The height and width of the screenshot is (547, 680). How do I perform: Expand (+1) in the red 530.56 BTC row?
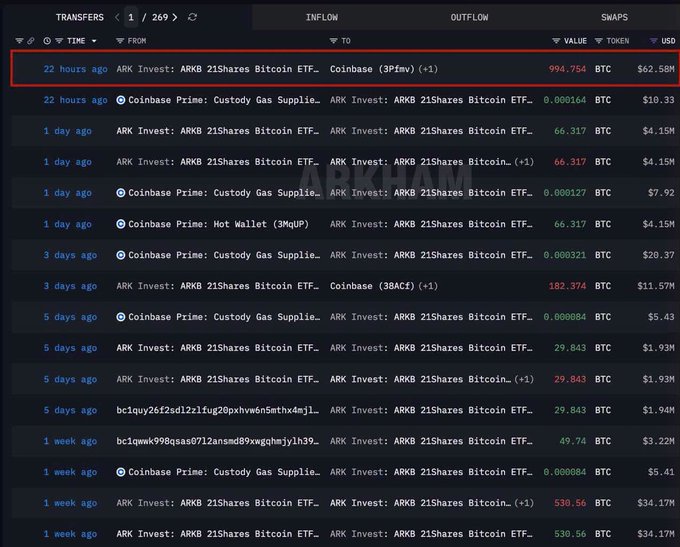(524, 503)
